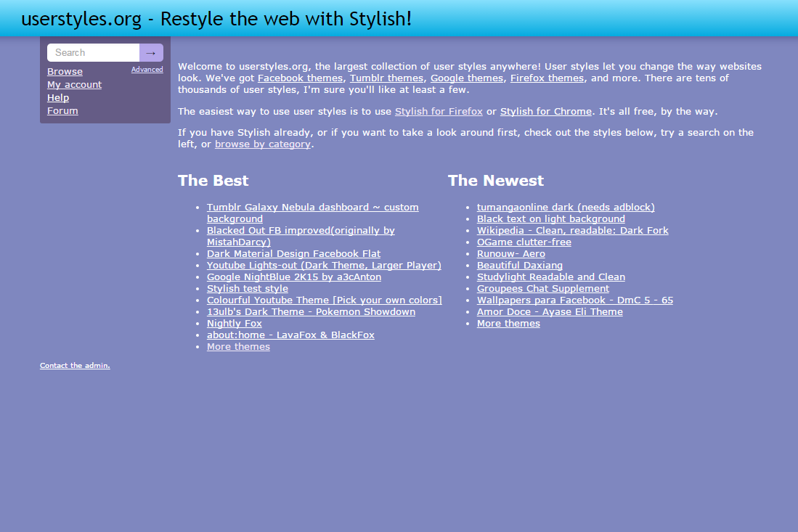This screenshot has height=532, width=798.
Task: Open the Advanced search link
Action: coord(147,70)
